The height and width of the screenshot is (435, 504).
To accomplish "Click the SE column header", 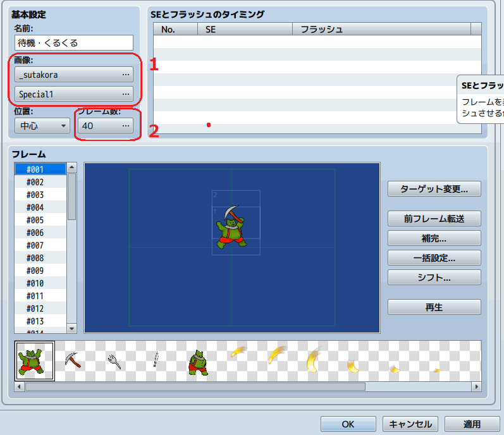I will point(245,29).
